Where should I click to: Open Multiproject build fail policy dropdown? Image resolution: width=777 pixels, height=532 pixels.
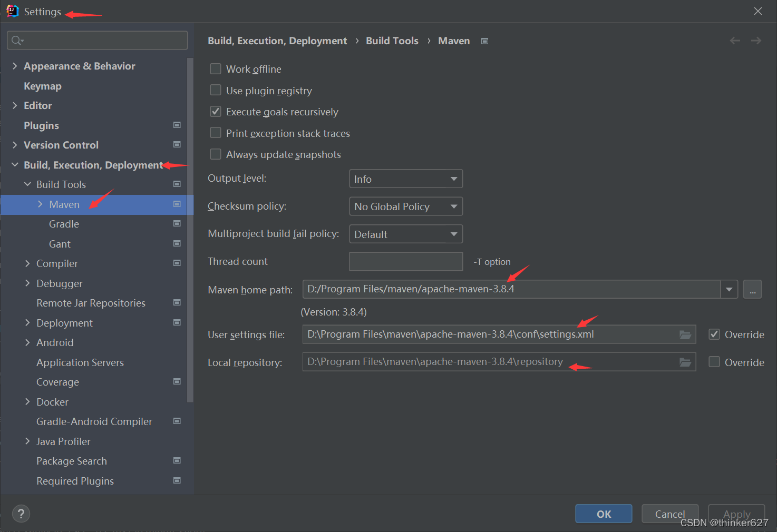(406, 234)
